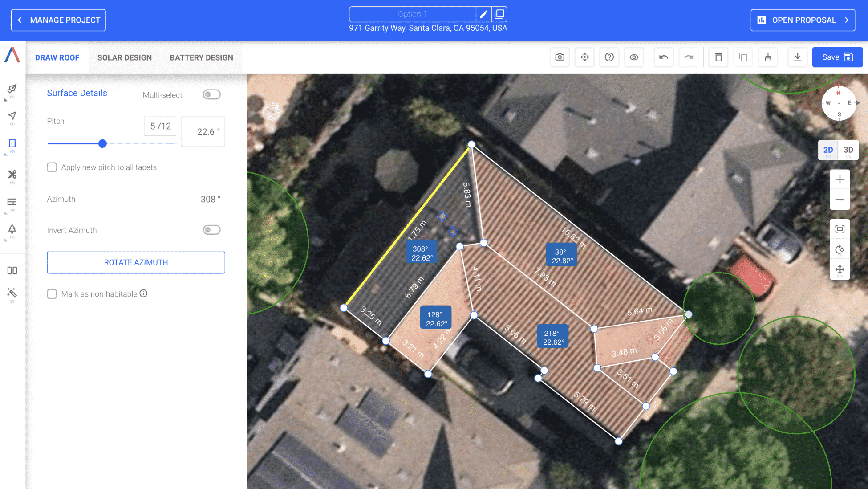868x489 pixels.
Task: Click the compass north indicator
Action: pyautogui.click(x=839, y=93)
